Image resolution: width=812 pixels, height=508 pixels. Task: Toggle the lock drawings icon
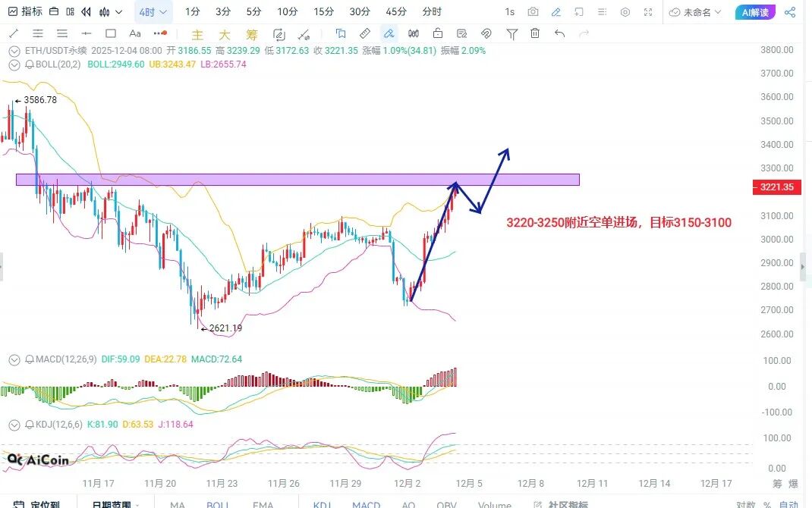(x=438, y=33)
